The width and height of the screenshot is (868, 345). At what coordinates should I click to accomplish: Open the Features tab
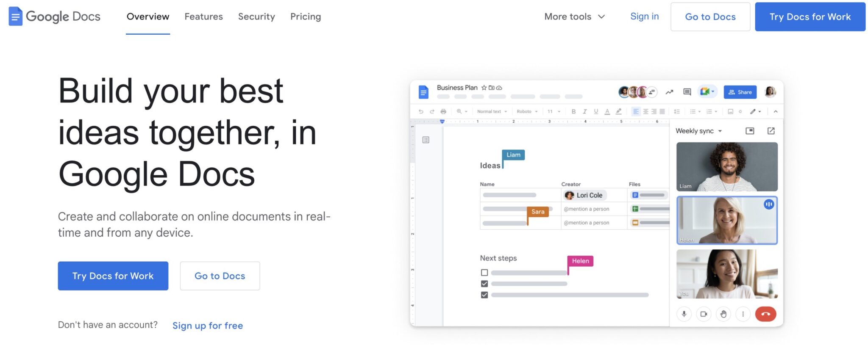[x=203, y=17]
